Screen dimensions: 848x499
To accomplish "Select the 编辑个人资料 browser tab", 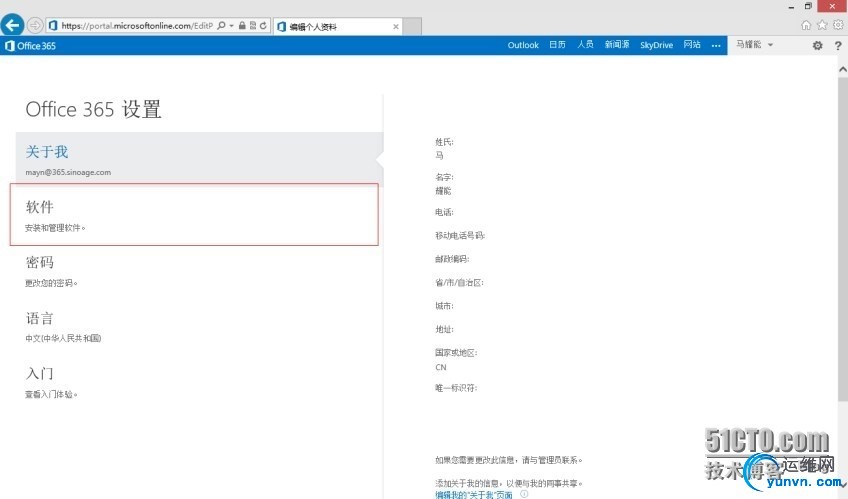I will 337,26.
